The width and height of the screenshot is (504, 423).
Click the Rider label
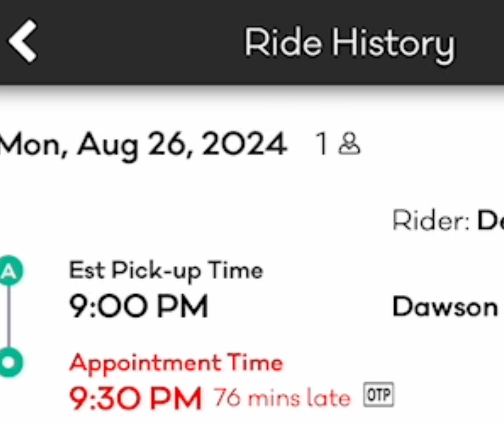coord(430,220)
